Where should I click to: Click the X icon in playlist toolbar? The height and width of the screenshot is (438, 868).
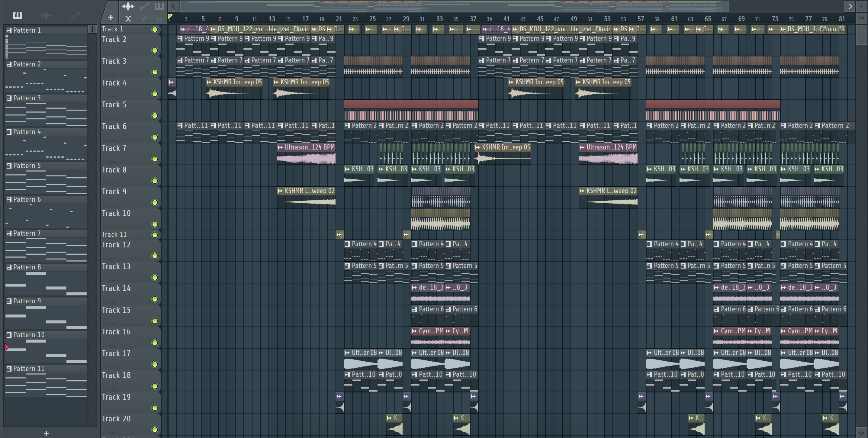pos(128,18)
